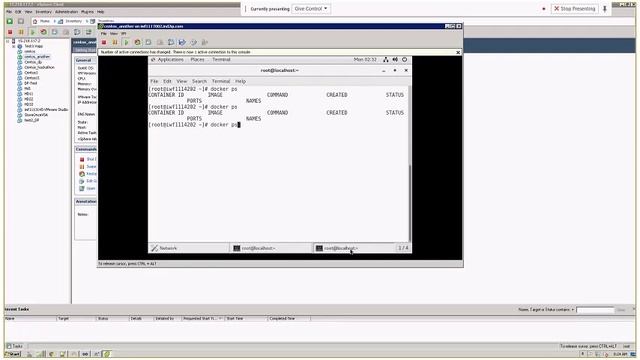Viewport: 640px width, 360px height.
Task: Click the red Power Off icon in console toolbar
Action: tap(104, 42)
